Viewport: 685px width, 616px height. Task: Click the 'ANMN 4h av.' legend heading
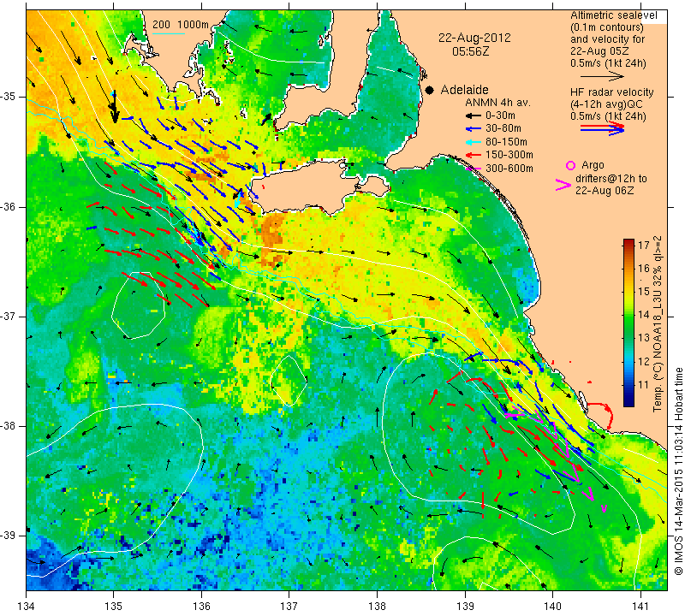497,103
